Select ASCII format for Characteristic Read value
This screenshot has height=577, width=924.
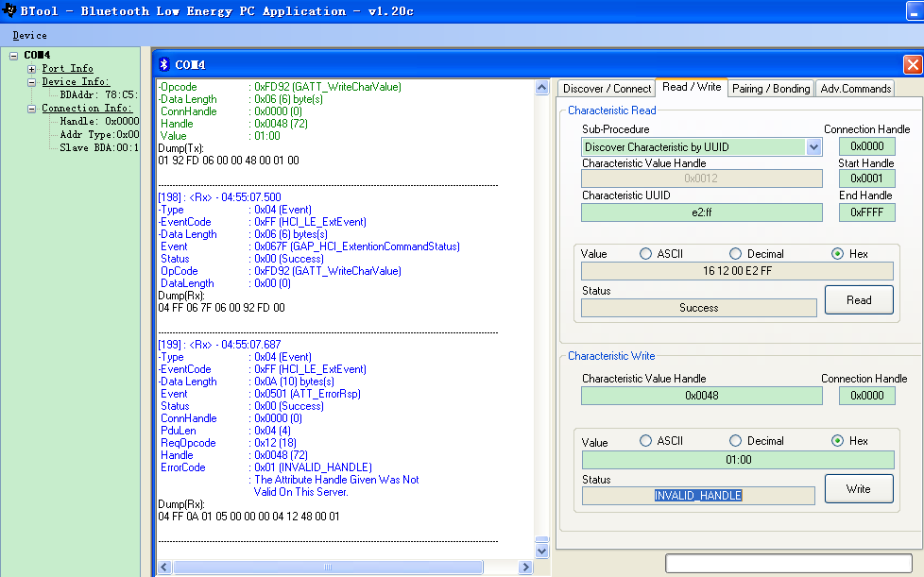[646, 254]
